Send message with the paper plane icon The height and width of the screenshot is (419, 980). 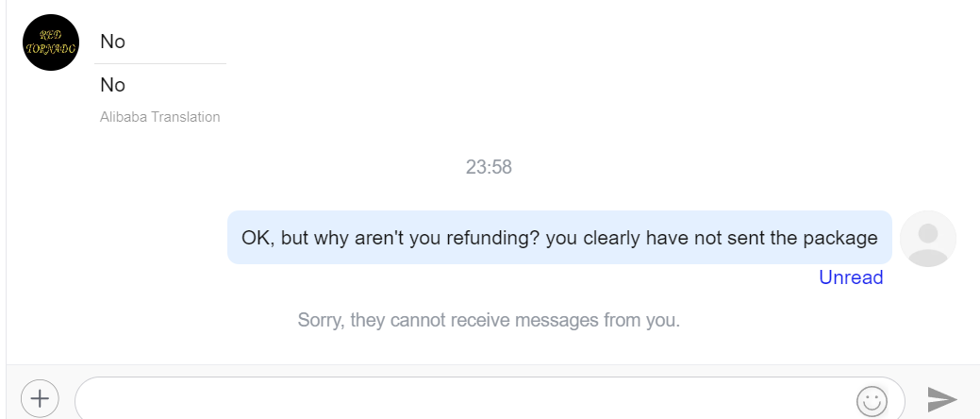[x=942, y=399]
